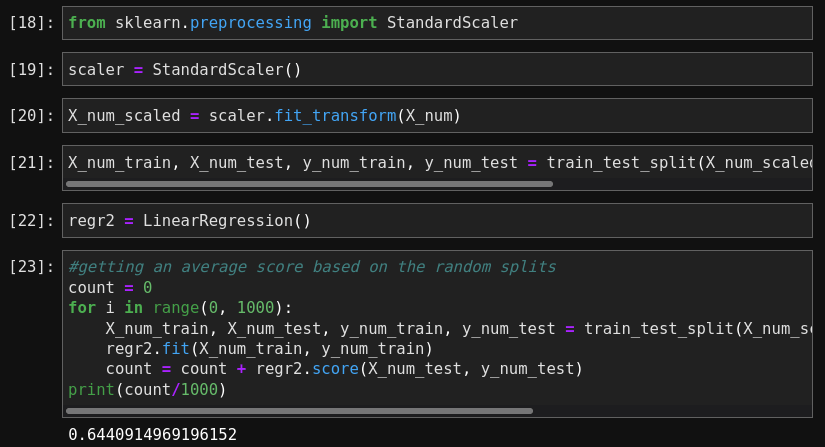The height and width of the screenshot is (447, 825).
Task: Select the [20]: prompt label
Action: coord(32,115)
